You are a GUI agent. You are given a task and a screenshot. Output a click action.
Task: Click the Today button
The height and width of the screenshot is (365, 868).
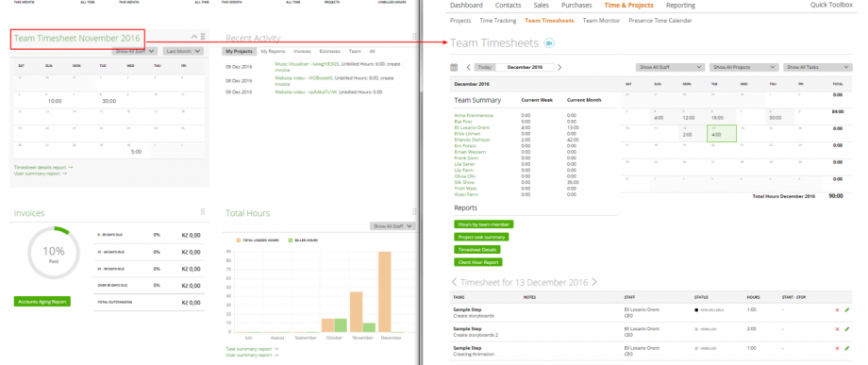(484, 68)
